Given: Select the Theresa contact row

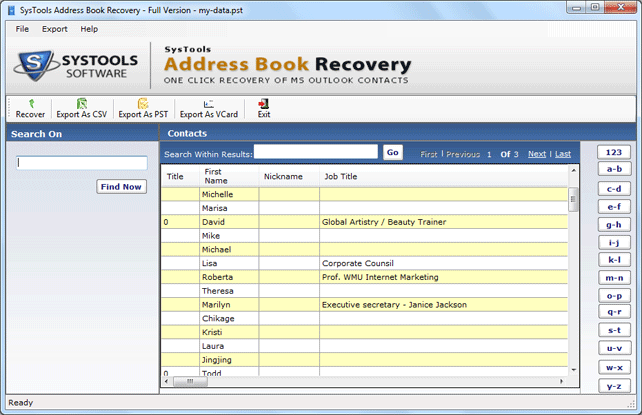Looking at the screenshot, I should (364, 291).
